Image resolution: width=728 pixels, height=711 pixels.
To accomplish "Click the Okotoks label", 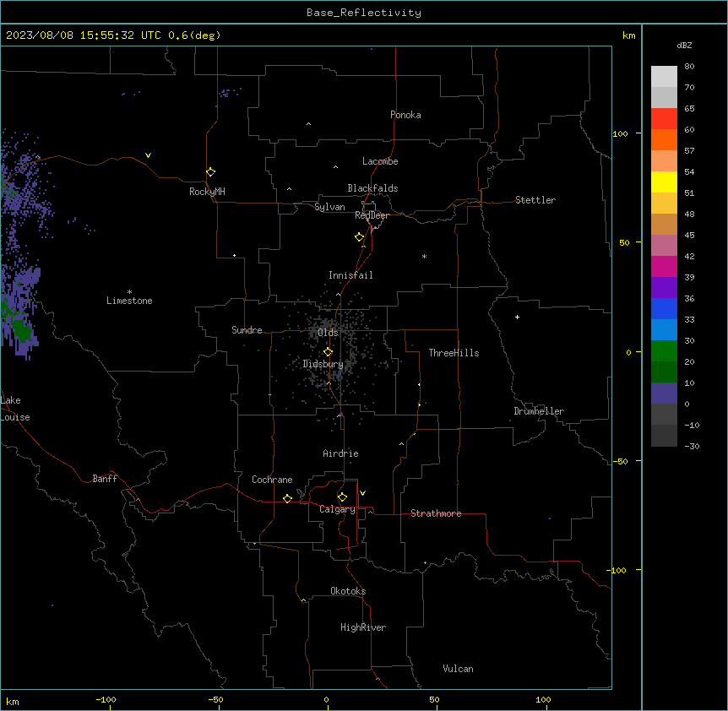I will pyautogui.click(x=348, y=591).
